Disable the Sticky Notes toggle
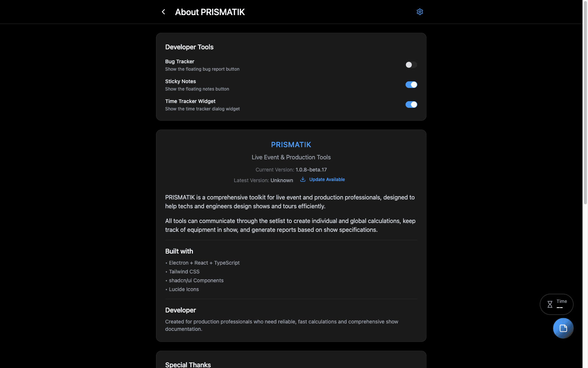588x368 pixels. (x=411, y=85)
